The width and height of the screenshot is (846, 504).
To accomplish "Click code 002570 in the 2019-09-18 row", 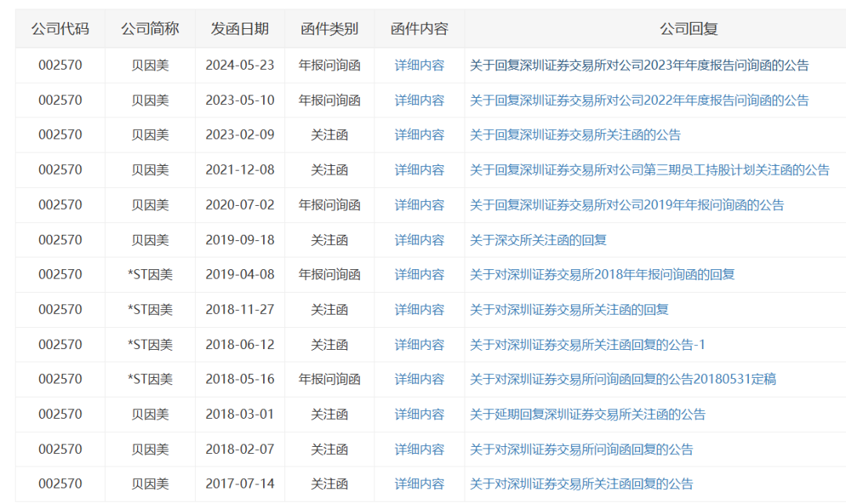I will click(x=60, y=240).
